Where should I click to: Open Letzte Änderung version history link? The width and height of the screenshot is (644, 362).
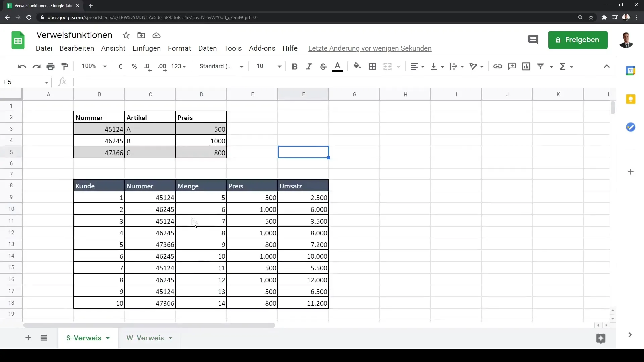click(x=370, y=48)
